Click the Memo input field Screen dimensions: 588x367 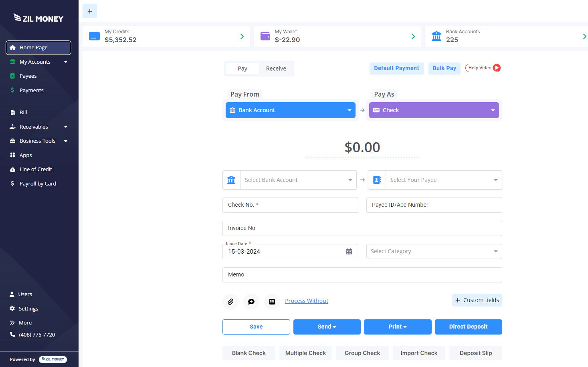[362, 275]
